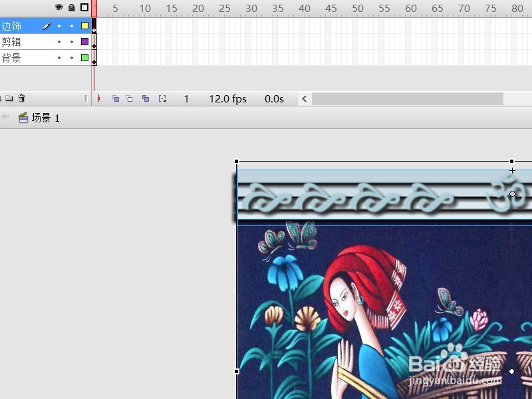Select keyframe 1 on 背景 layer
The height and width of the screenshot is (399, 532).
(x=94, y=58)
